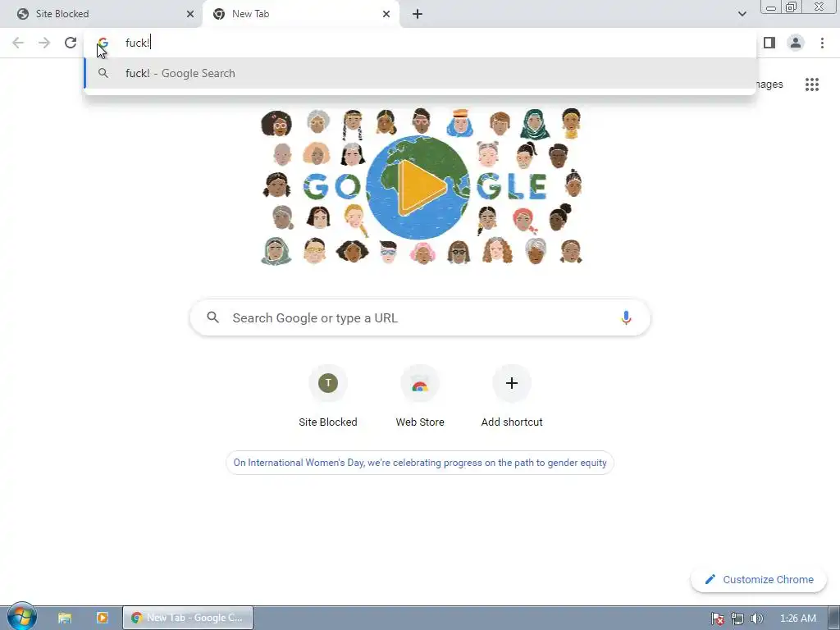840x630 pixels.
Task: Click the volume speaker tray icon
Action: pyautogui.click(x=756, y=619)
